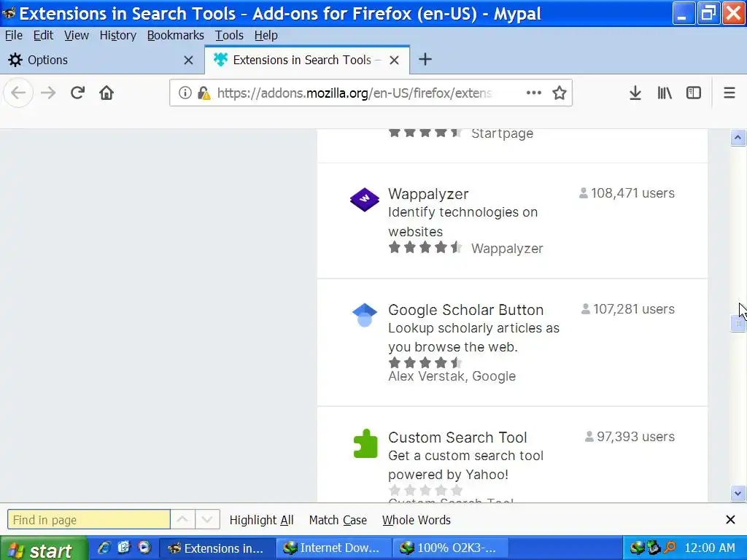
Task: Open the Edit menu
Action: pos(43,35)
